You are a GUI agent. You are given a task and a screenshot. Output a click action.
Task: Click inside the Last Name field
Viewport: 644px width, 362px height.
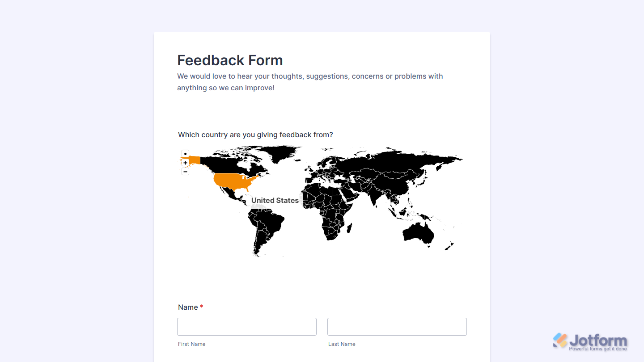[x=397, y=327]
